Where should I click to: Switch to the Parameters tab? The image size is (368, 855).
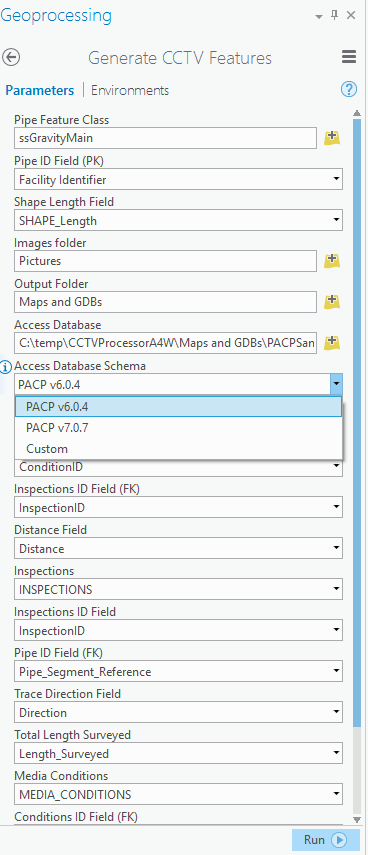click(40, 90)
